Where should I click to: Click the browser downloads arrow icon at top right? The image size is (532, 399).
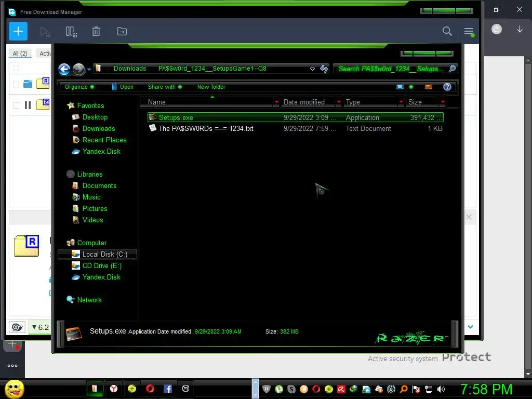point(520,30)
